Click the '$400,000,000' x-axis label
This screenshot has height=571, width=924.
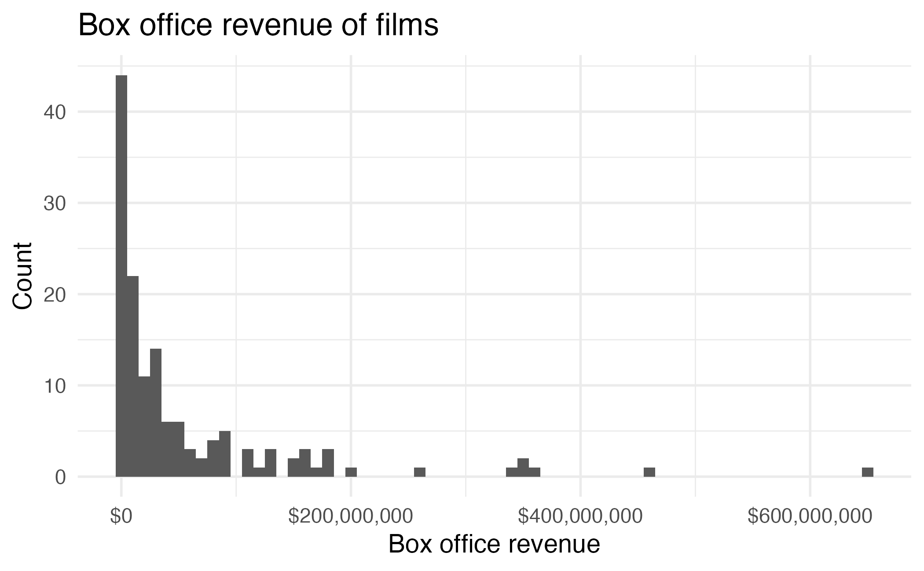click(x=580, y=517)
